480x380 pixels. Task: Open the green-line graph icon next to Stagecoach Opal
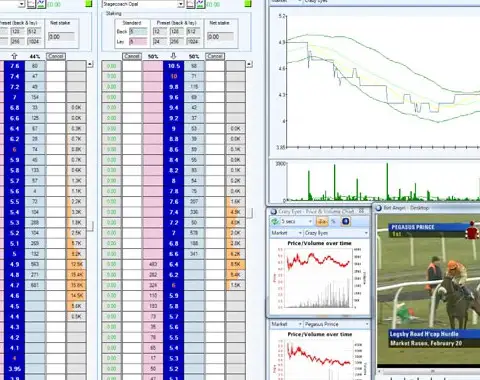click(x=200, y=4)
